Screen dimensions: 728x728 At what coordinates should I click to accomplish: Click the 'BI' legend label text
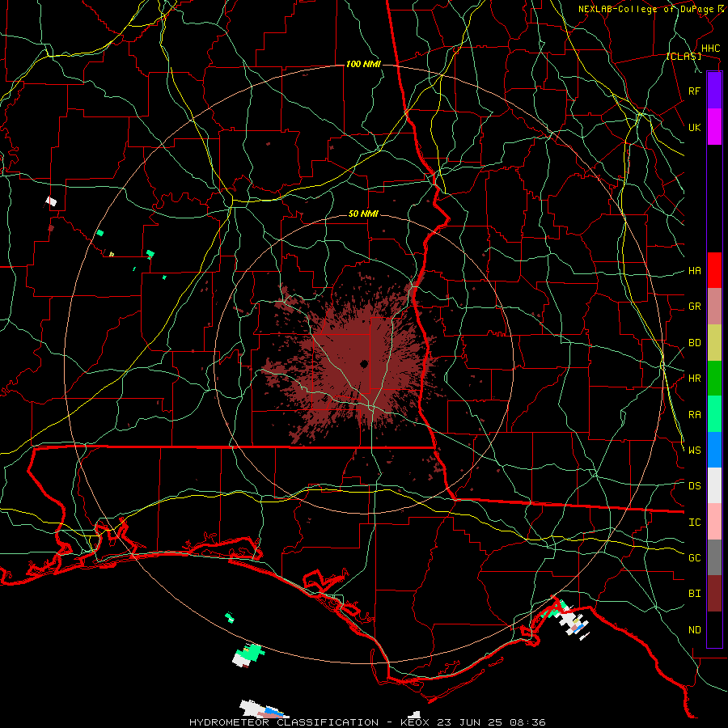(694, 594)
